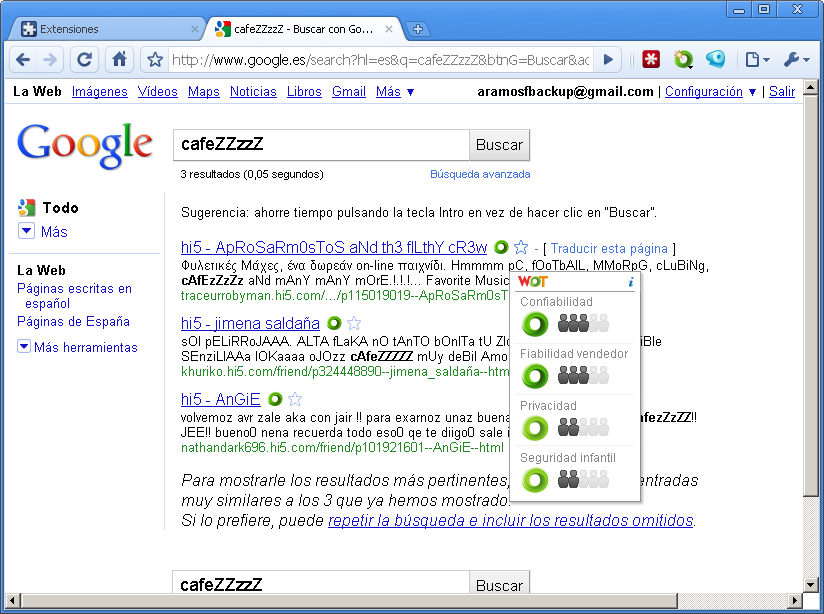Switch to the Extensiones tab

(x=105, y=29)
